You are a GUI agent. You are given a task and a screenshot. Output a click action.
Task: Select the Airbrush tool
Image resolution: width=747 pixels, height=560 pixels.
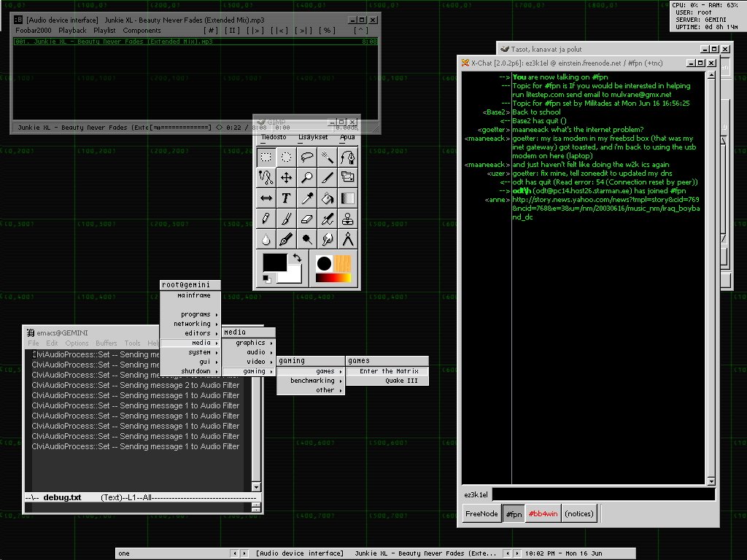[328, 219]
